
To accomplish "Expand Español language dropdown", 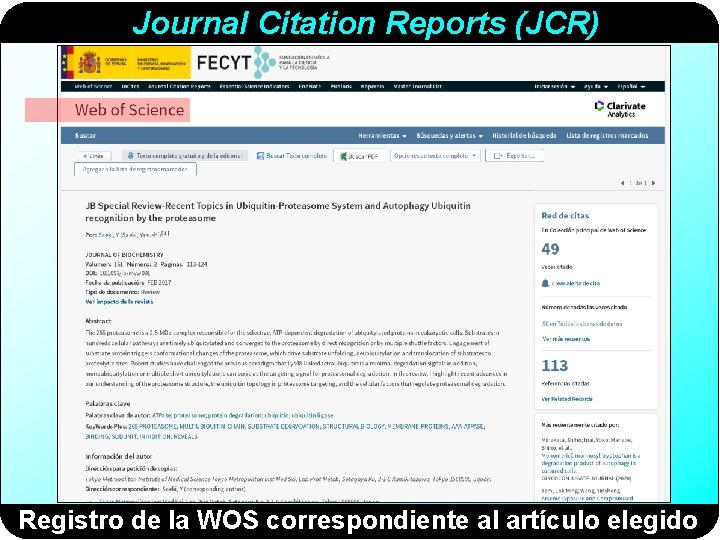I will pos(631,86).
